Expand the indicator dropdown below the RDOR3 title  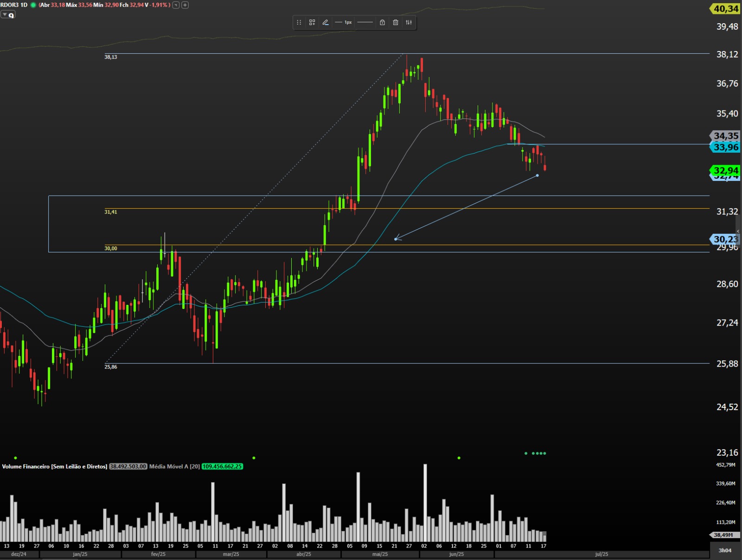point(8,15)
